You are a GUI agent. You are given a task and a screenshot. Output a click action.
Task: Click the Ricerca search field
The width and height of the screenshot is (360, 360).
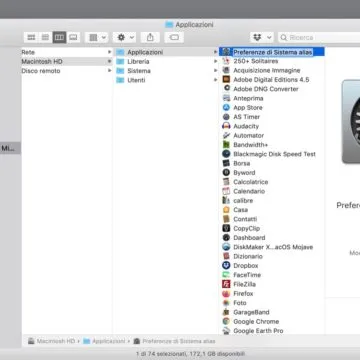319,38
